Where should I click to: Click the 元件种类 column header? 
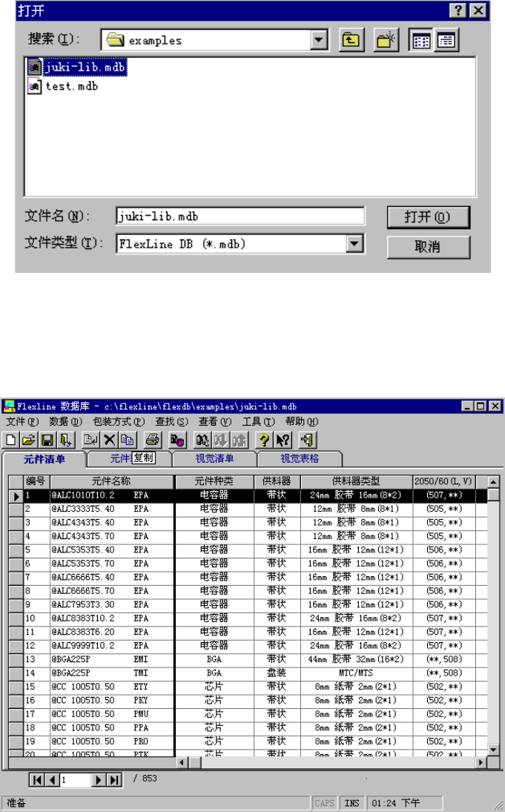[x=214, y=481]
